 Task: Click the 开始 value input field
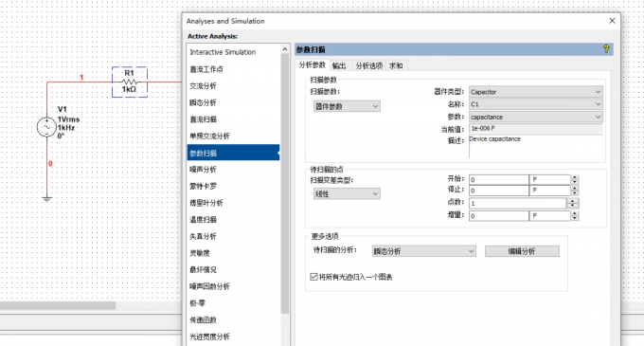[x=498, y=179]
